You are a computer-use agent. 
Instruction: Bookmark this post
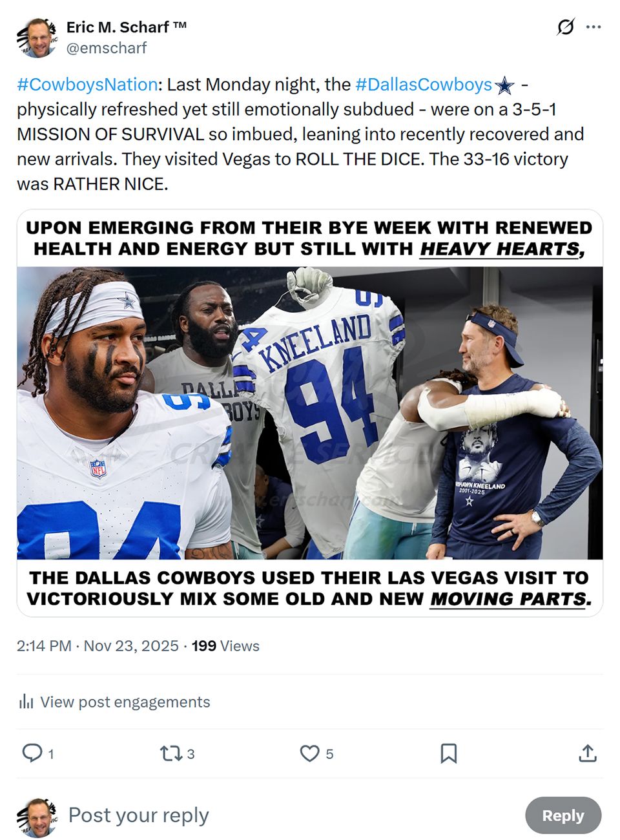449,753
